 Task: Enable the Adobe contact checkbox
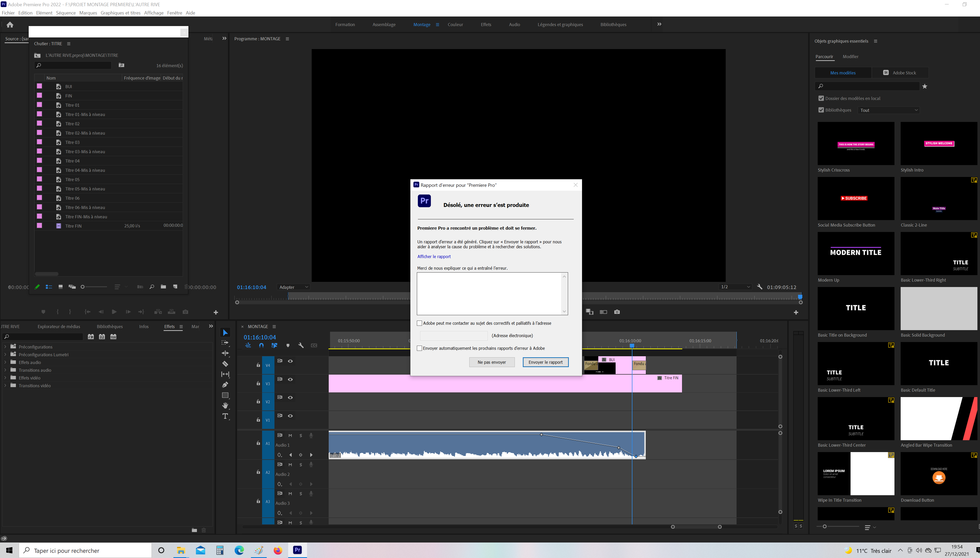(x=419, y=323)
